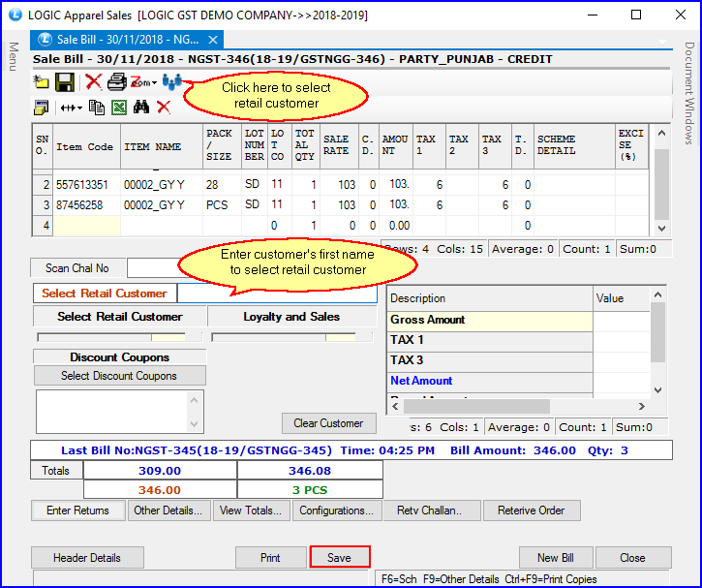
Task: Click item code cell 557613351
Action: pos(87,184)
